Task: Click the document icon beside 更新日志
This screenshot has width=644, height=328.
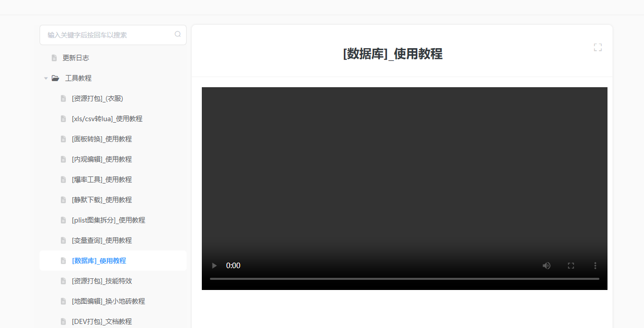Action: pos(54,58)
